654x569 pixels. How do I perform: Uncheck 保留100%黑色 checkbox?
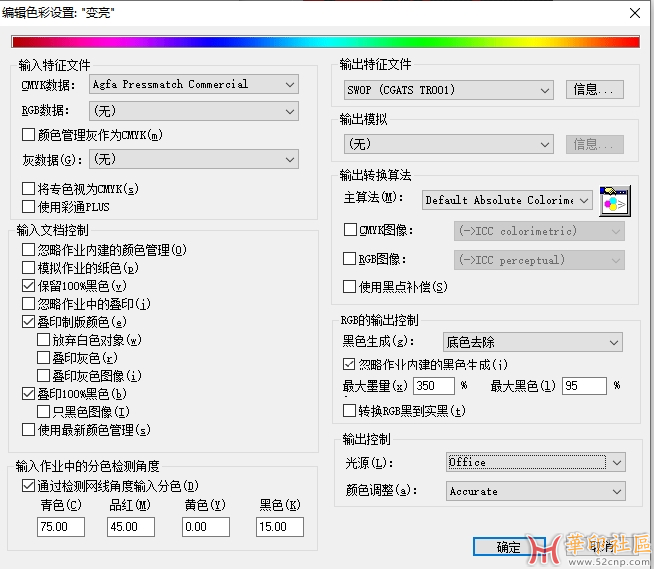point(28,286)
